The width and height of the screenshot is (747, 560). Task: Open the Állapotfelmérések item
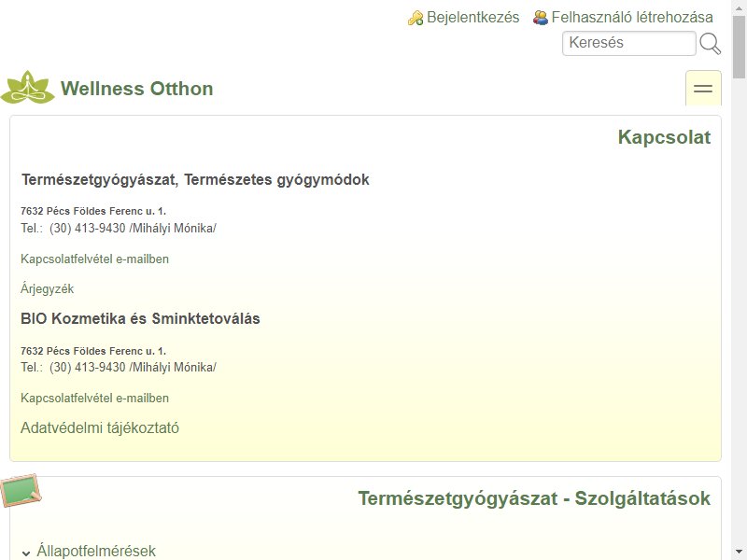pos(96,551)
